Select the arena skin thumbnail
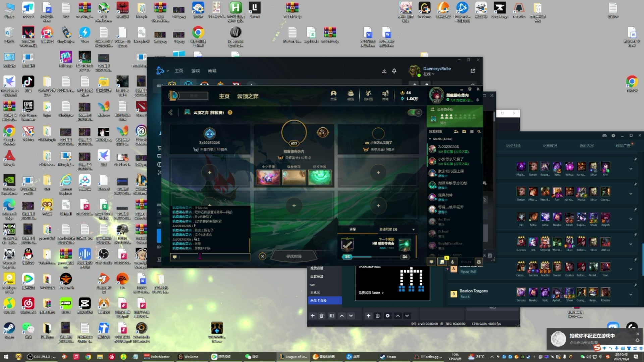The height and width of the screenshot is (362, 644). tap(294, 177)
